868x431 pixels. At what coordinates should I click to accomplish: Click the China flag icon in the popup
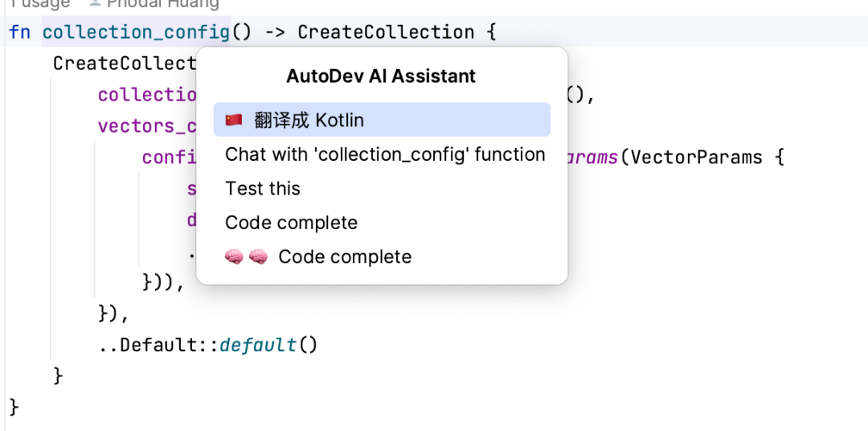coord(234,120)
